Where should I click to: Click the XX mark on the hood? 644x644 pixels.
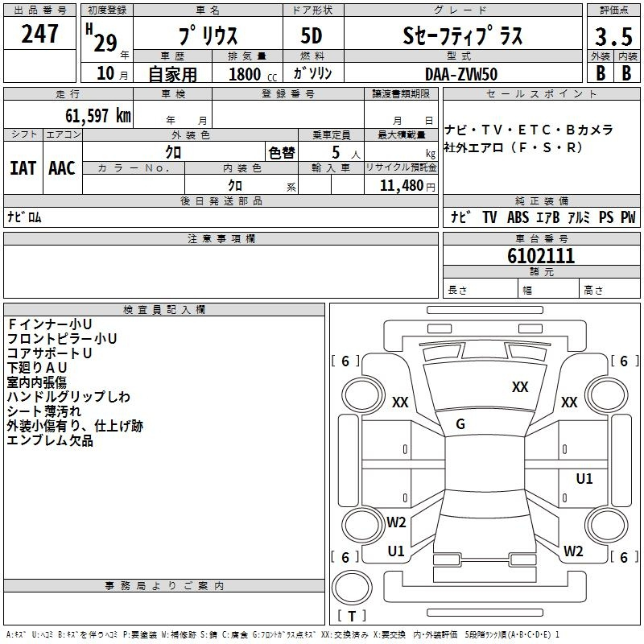coord(520,386)
